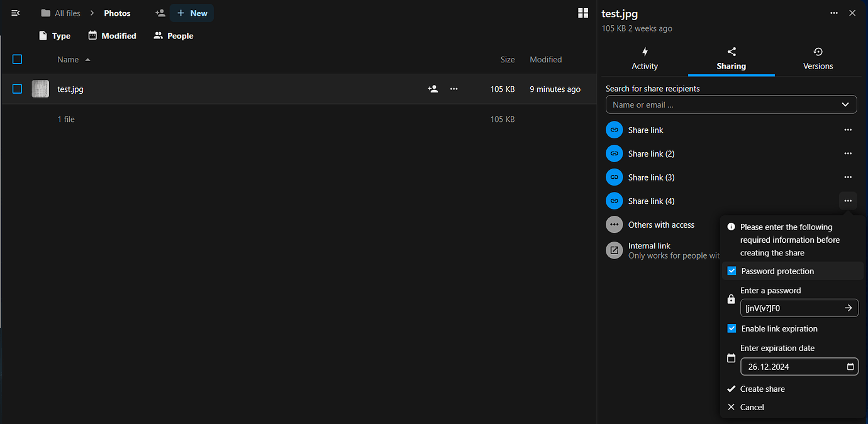The image size is (868, 424).
Task: Click the 9 minutes ago timestamp
Action: point(555,89)
